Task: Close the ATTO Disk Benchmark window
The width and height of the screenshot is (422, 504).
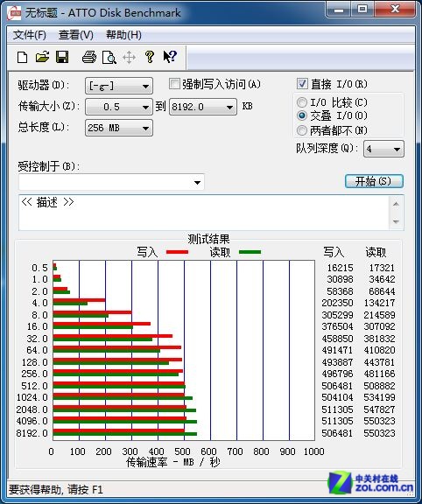Action: (395, 9)
